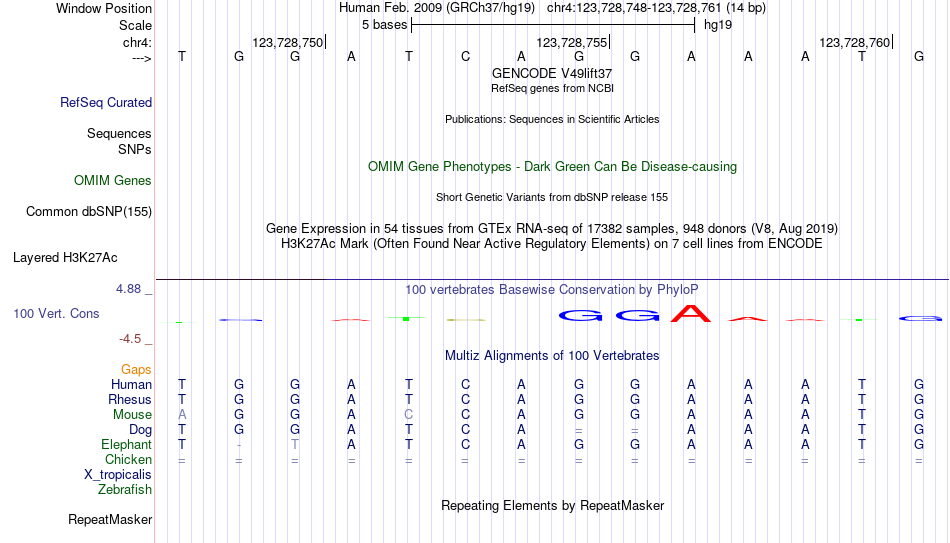This screenshot has height=543, width=950.
Task: Click the Scale label
Action: pyautogui.click(x=136, y=25)
